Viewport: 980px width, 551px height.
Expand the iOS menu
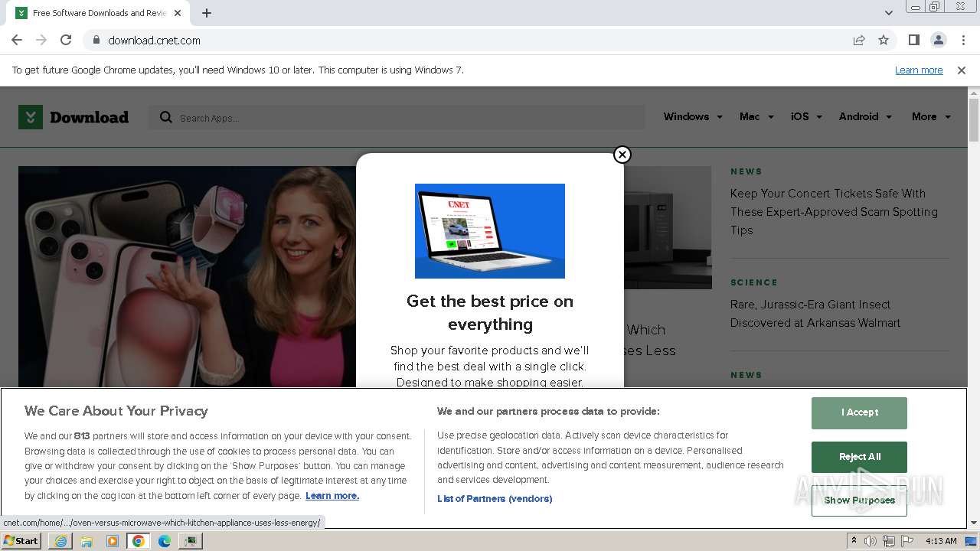point(806,116)
